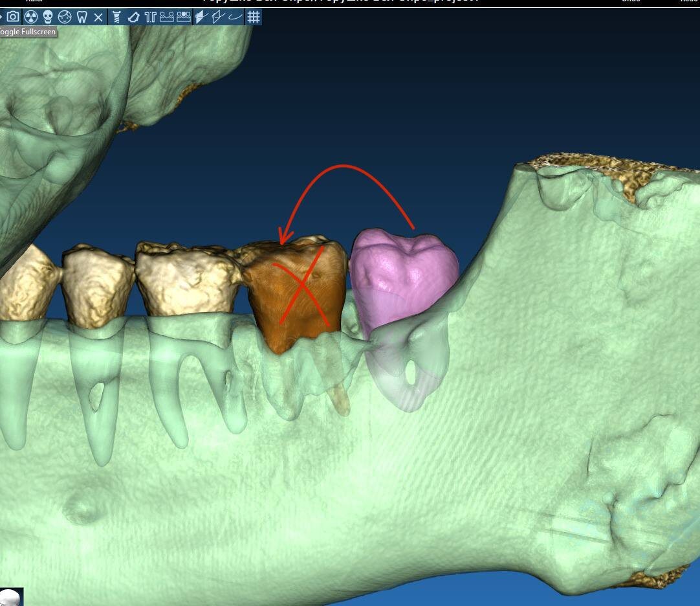The image size is (700, 606).
Task: Toggle the grid overlay icon
Action: pos(254,17)
